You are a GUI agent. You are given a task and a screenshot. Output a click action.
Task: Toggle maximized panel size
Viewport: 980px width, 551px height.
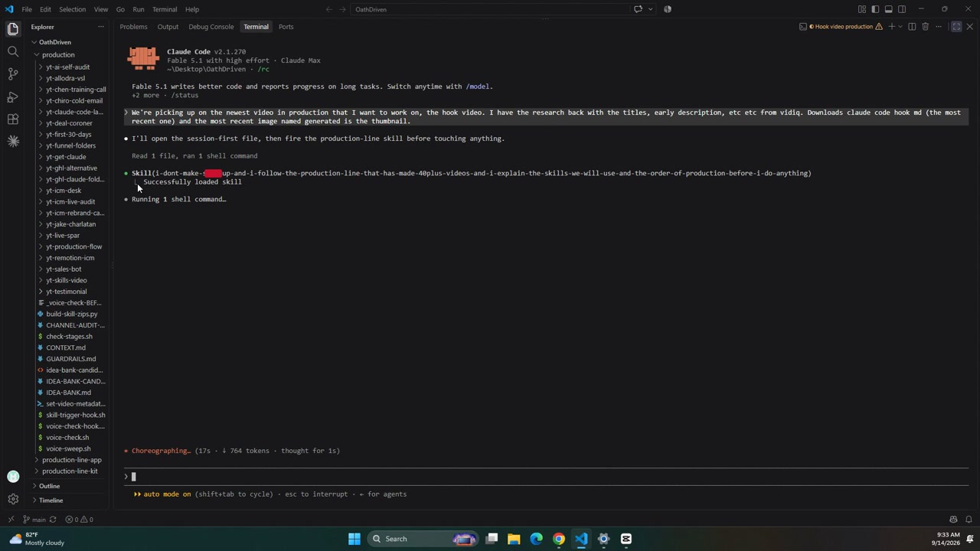[956, 27]
